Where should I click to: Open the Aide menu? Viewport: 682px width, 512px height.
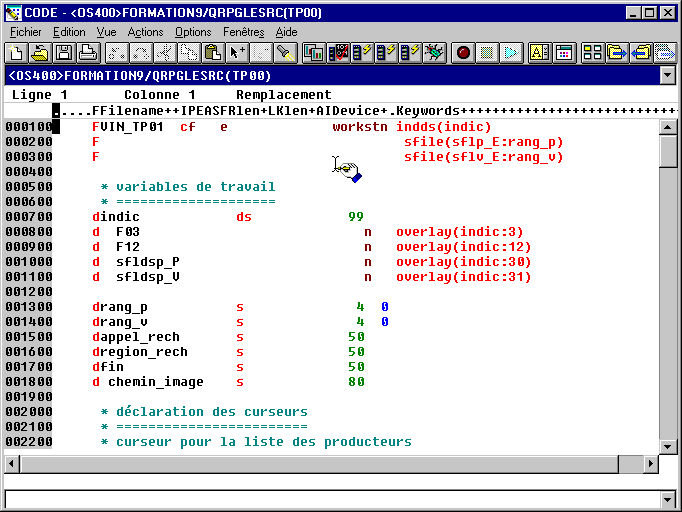[x=286, y=32]
